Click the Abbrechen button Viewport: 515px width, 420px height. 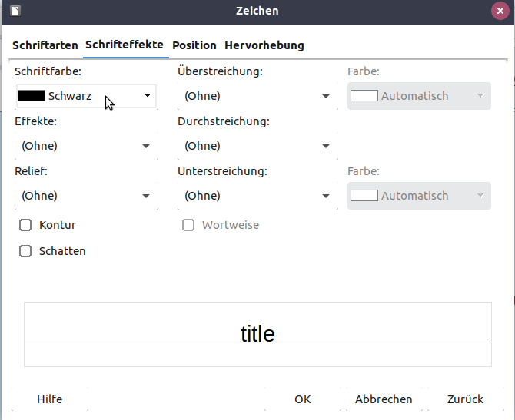click(x=384, y=399)
